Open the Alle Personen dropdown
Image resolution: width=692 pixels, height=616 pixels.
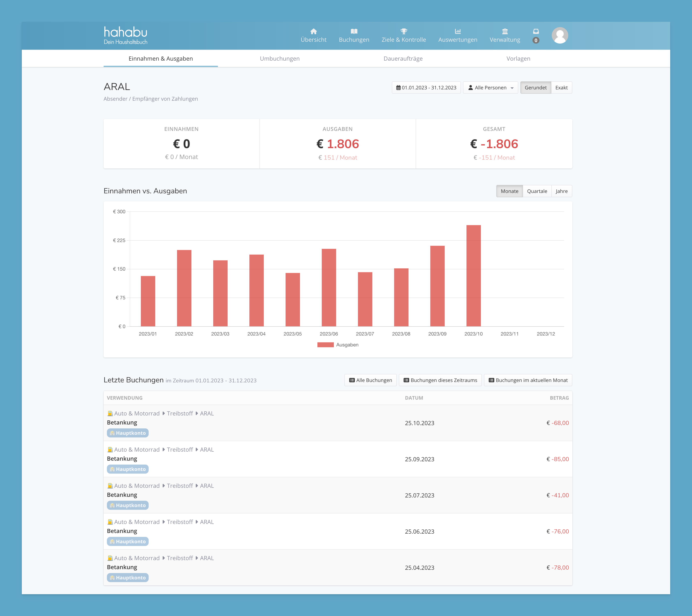[x=490, y=88]
